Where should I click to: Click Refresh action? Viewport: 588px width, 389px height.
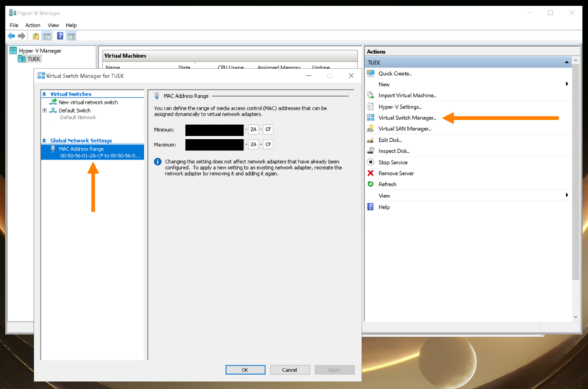(387, 184)
